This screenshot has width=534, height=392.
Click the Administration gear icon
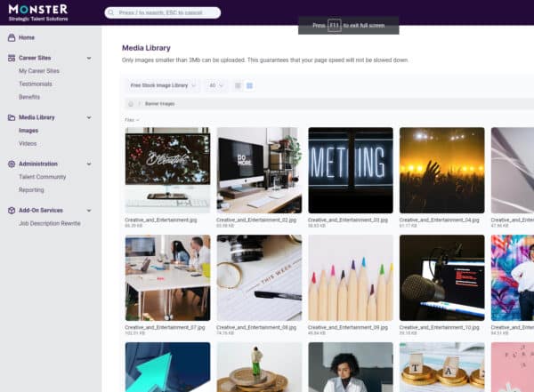click(12, 164)
